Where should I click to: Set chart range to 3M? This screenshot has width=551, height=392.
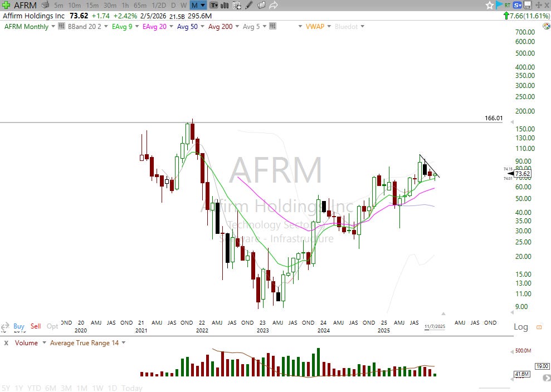pyautogui.click(x=66, y=388)
